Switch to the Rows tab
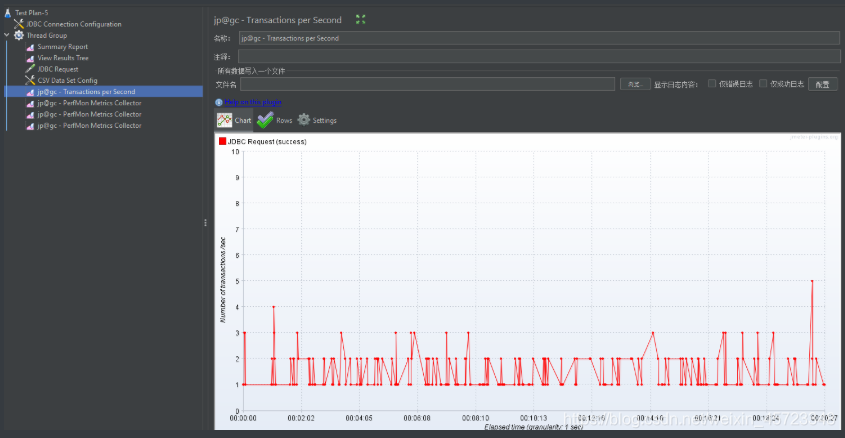845x438 pixels. (275, 120)
